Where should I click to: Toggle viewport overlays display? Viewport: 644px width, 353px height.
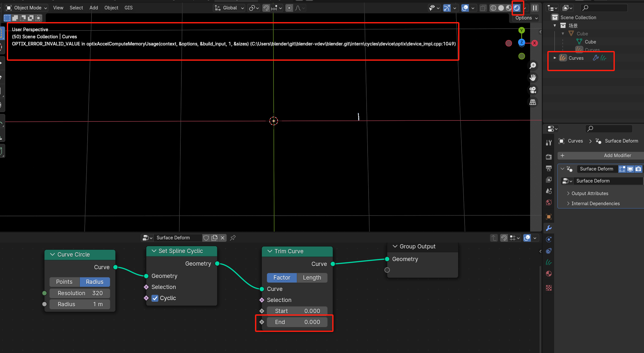(465, 8)
